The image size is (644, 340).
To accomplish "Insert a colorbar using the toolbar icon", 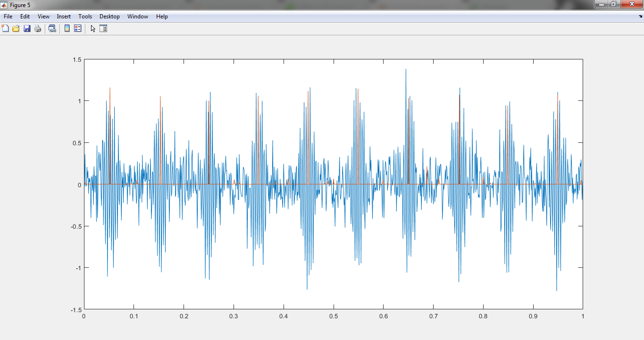I will tap(67, 28).
